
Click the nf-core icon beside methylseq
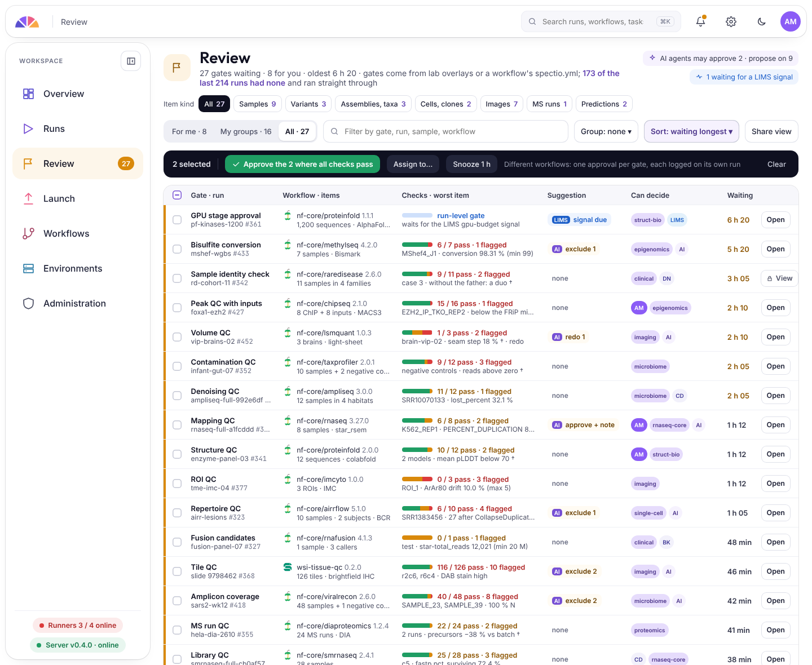(x=288, y=245)
